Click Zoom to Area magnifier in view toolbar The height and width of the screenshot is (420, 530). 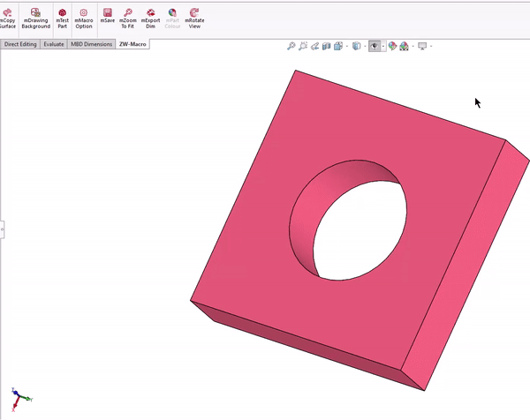click(303, 46)
